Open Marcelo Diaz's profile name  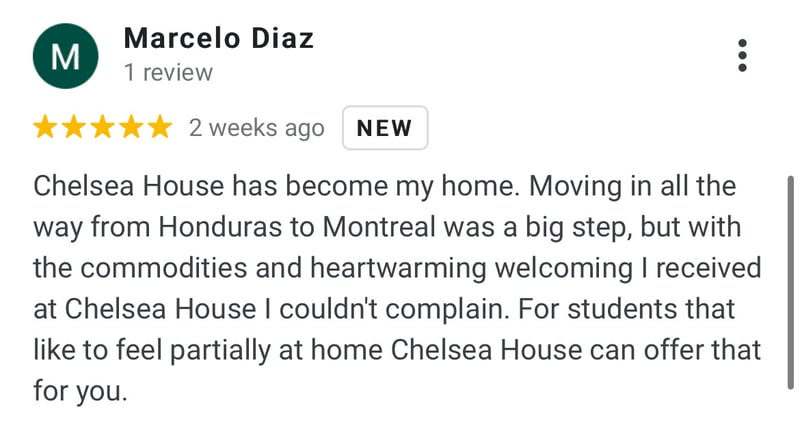[x=218, y=39]
